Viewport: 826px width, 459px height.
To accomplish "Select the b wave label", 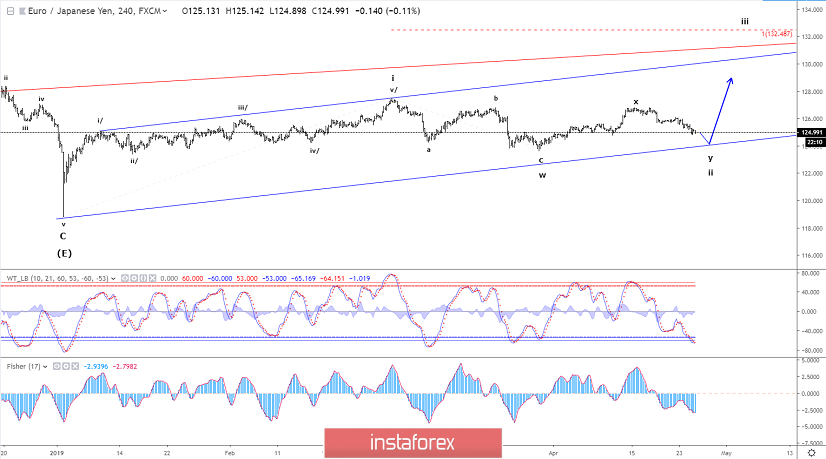I will point(496,98).
